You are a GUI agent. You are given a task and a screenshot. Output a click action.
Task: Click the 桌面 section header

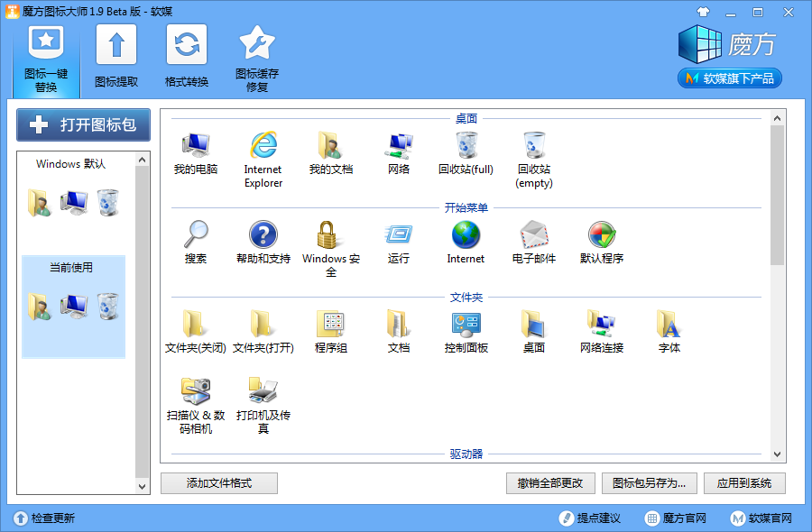coord(466,118)
